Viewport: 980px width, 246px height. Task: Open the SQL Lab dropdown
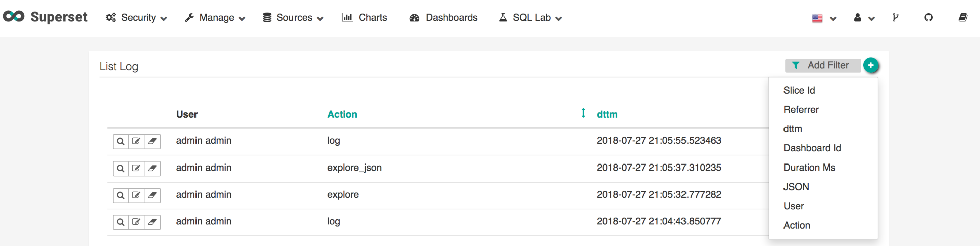(x=530, y=18)
